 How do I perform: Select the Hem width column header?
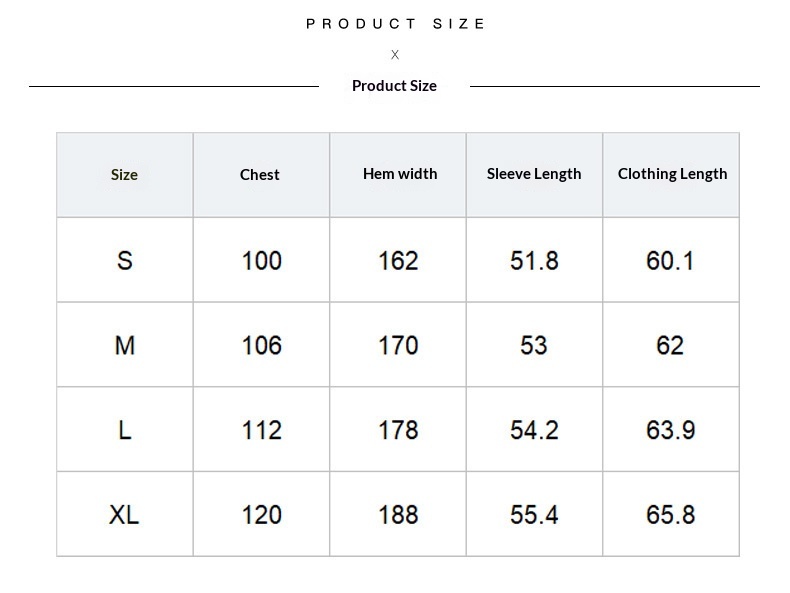click(x=400, y=174)
